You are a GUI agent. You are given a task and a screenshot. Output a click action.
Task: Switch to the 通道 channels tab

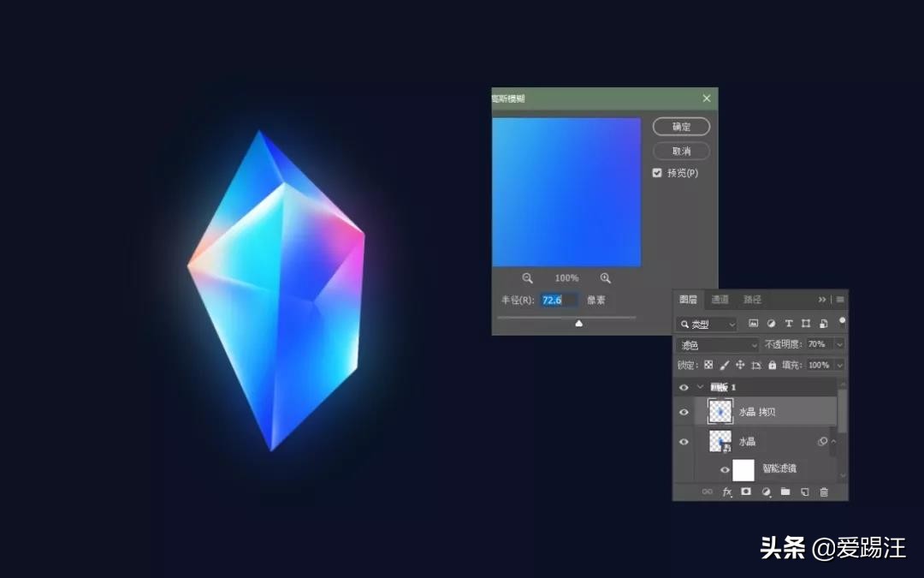pyautogui.click(x=720, y=300)
